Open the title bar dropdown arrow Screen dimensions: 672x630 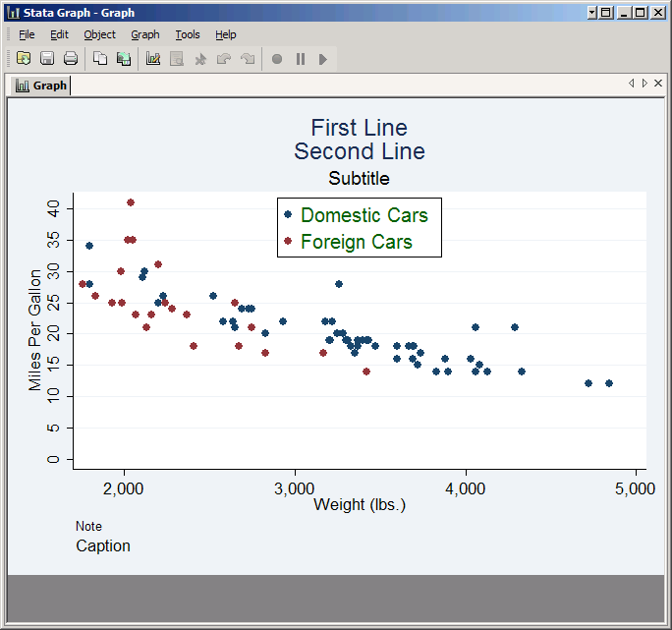click(x=591, y=13)
